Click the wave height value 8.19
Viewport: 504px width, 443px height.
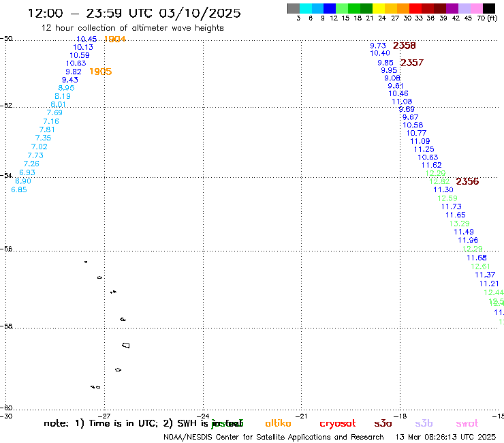pyautogui.click(x=63, y=96)
